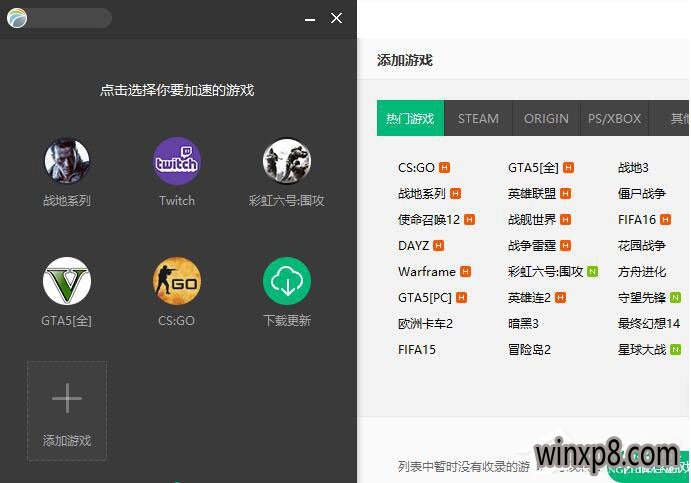
Task: Switch to the 热门游戏 tab
Action: pos(410,118)
